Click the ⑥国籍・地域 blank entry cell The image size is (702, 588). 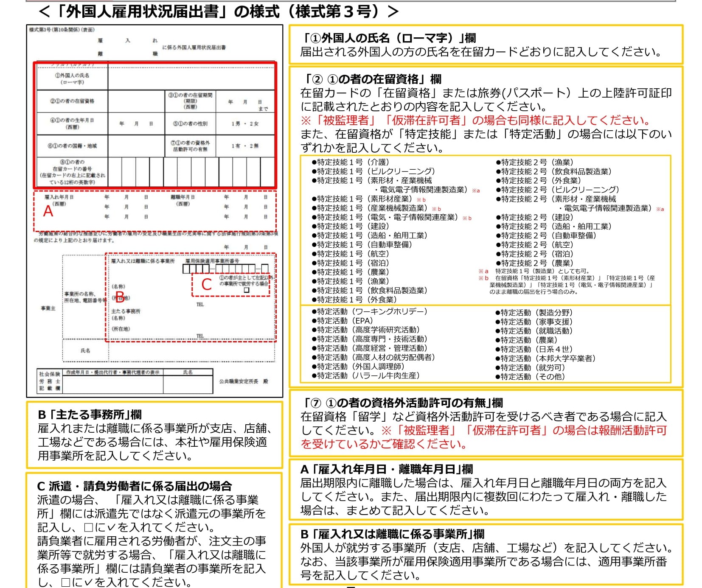click(x=136, y=146)
